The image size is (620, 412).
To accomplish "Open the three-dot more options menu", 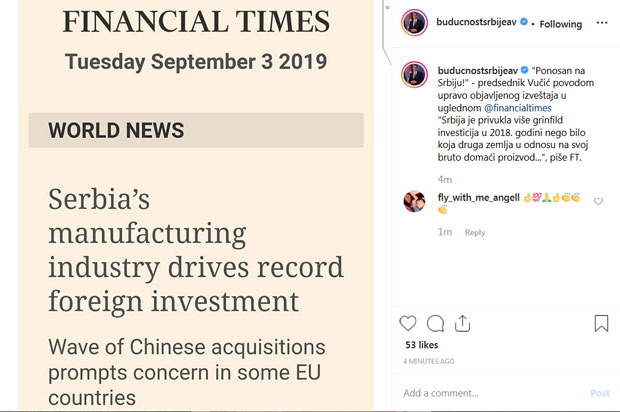I will (601, 23).
